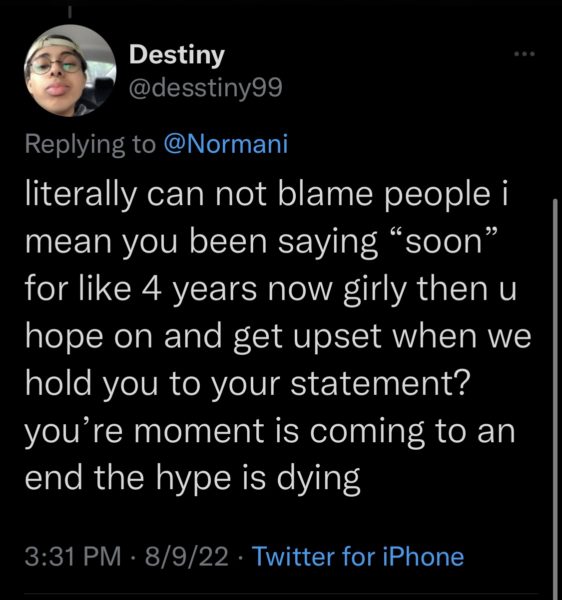Click the 8/9/22 tweet date
The image size is (562, 600).
(187, 556)
